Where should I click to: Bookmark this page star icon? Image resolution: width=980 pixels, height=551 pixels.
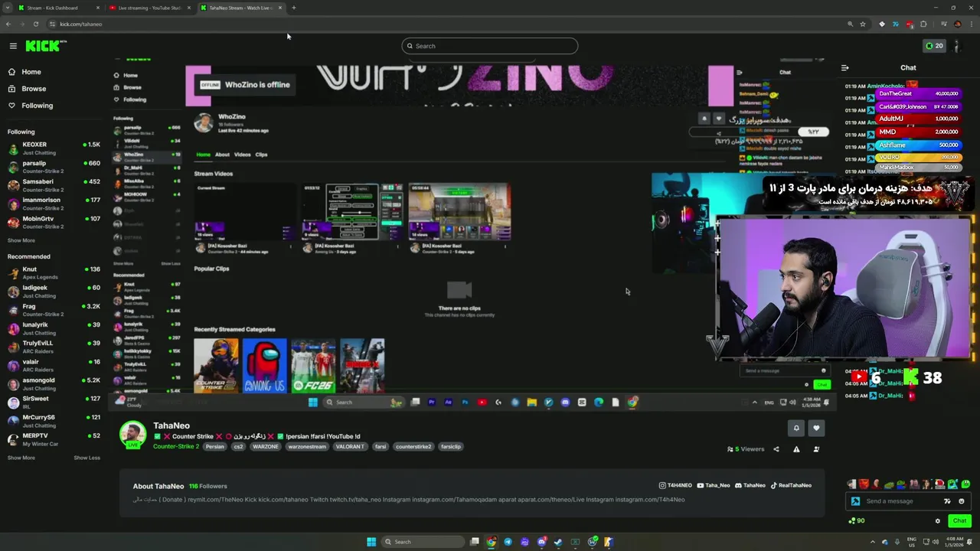pyautogui.click(x=863, y=24)
